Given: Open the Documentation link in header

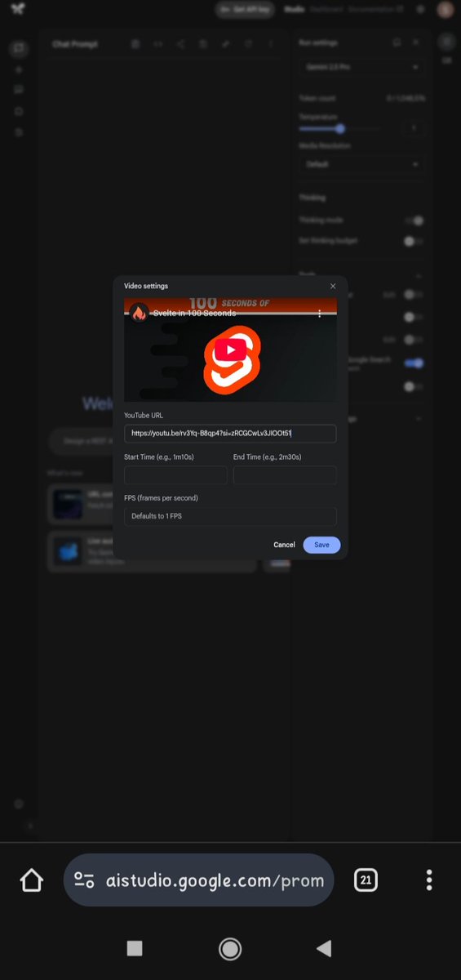Looking at the screenshot, I should pos(375,10).
